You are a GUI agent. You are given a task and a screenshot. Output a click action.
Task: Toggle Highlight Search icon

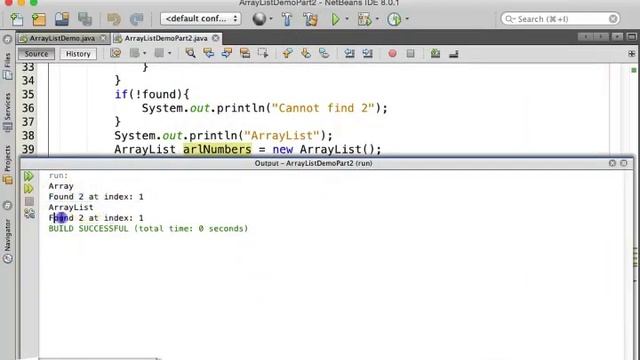click(x=245, y=53)
